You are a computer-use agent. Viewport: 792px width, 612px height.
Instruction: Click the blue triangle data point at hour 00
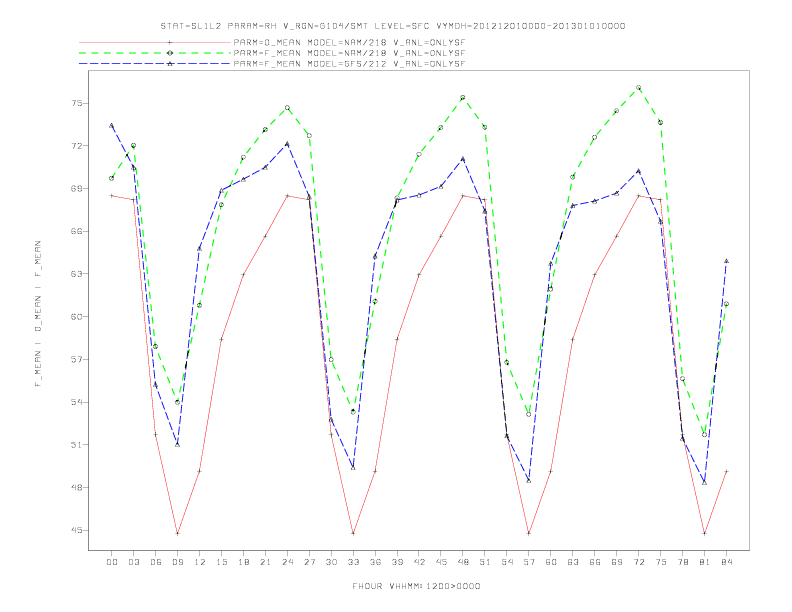pos(112,125)
